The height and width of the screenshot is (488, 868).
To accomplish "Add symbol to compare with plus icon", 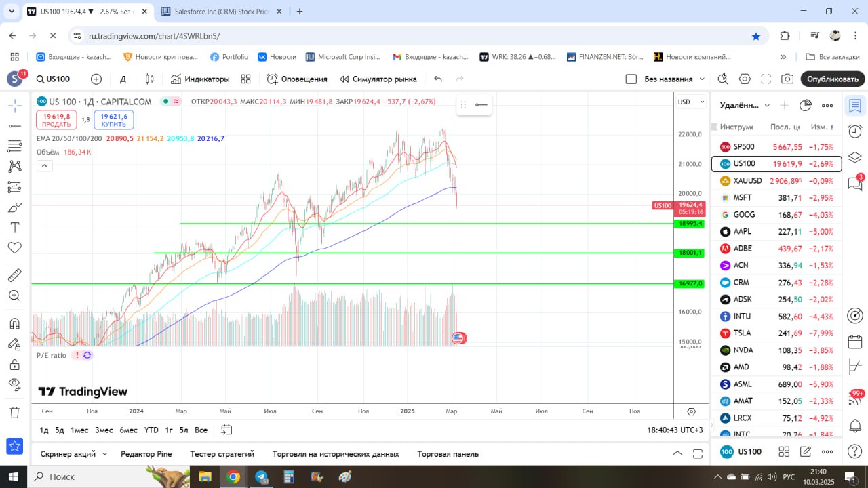I will 96,79.
